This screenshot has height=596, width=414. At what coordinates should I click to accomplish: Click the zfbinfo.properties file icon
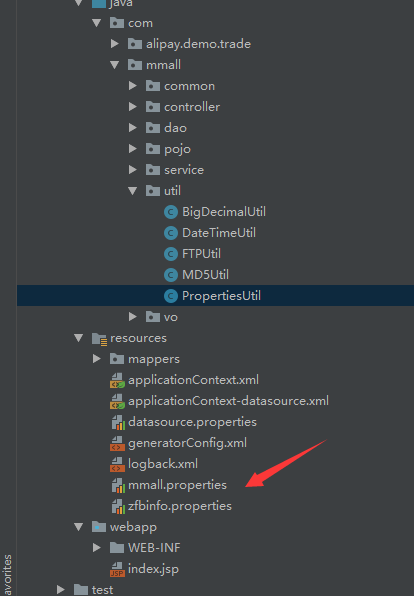pos(118,506)
